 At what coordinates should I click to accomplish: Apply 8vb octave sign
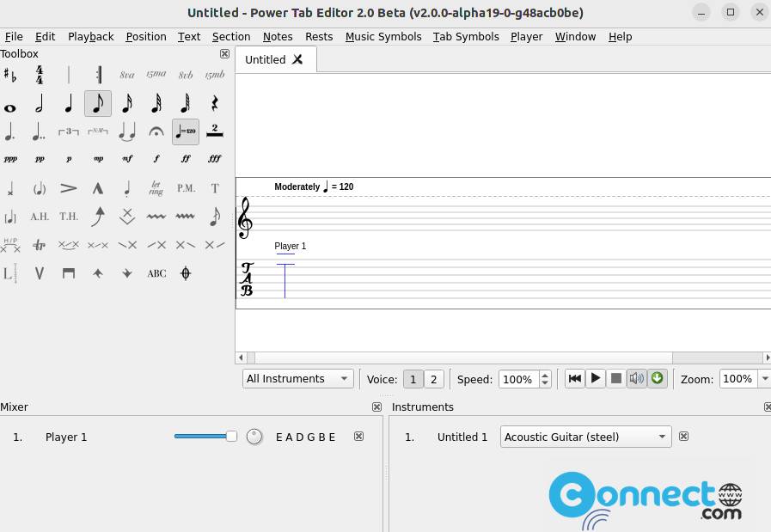(x=186, y=75)
